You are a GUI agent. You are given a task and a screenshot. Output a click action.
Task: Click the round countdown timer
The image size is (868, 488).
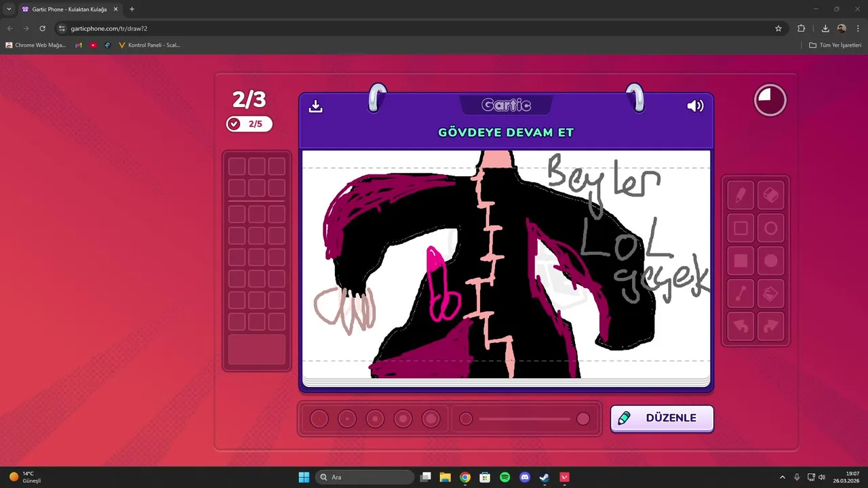click(770, 100)
